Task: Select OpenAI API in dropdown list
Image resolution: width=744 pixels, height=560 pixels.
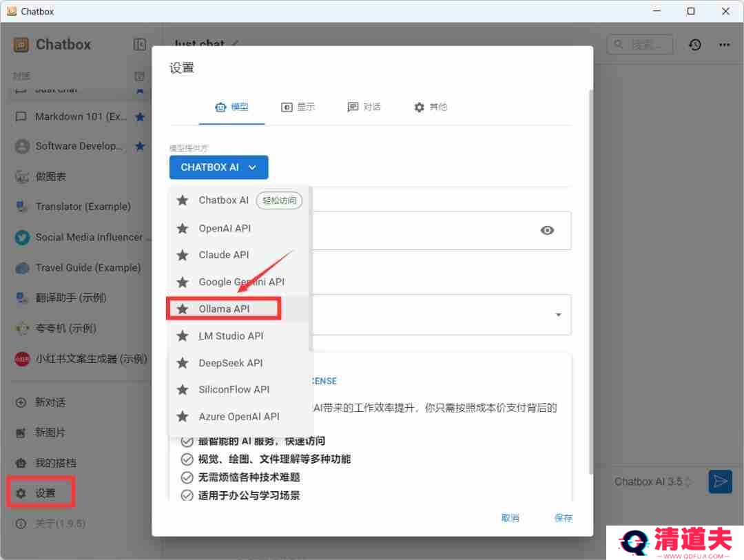Action: [238, 228]
